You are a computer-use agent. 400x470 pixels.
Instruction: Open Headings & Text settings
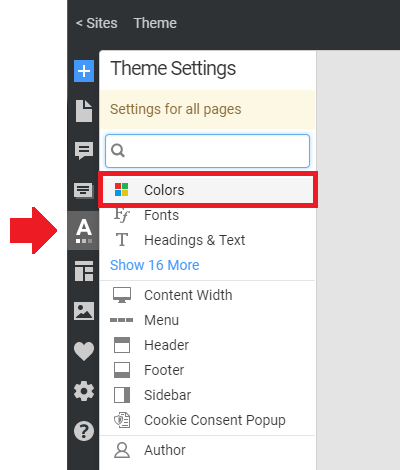(207, 240)
